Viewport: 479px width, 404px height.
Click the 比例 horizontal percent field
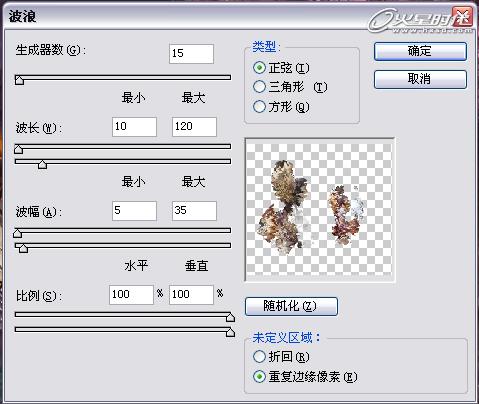coord(131,295)
